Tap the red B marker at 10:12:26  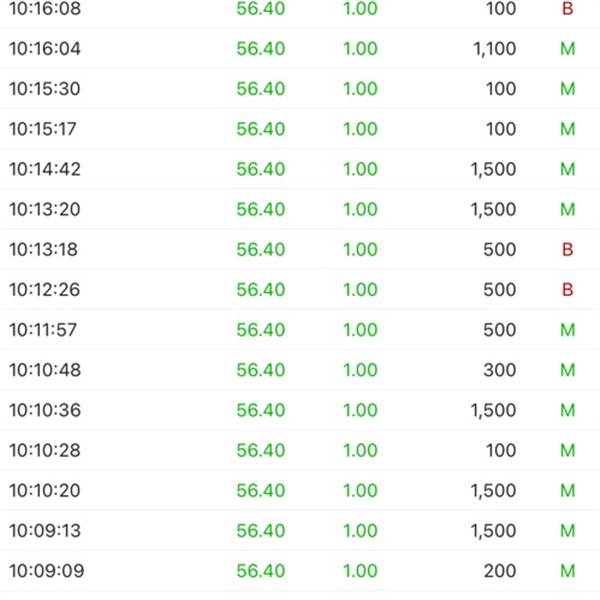point(567,290)
